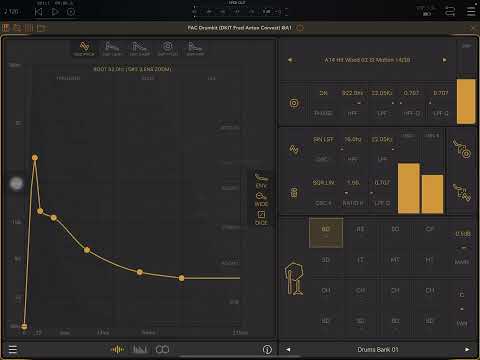Click the oscillator B section icon
Viewport: 480px width, 360px height.
click(294, 193)
